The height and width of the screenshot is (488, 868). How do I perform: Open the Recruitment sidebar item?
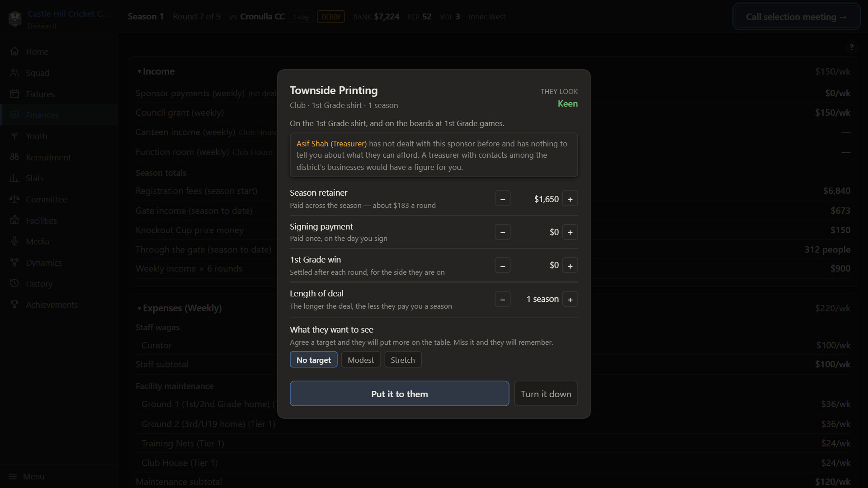click(x=48, y=157)
